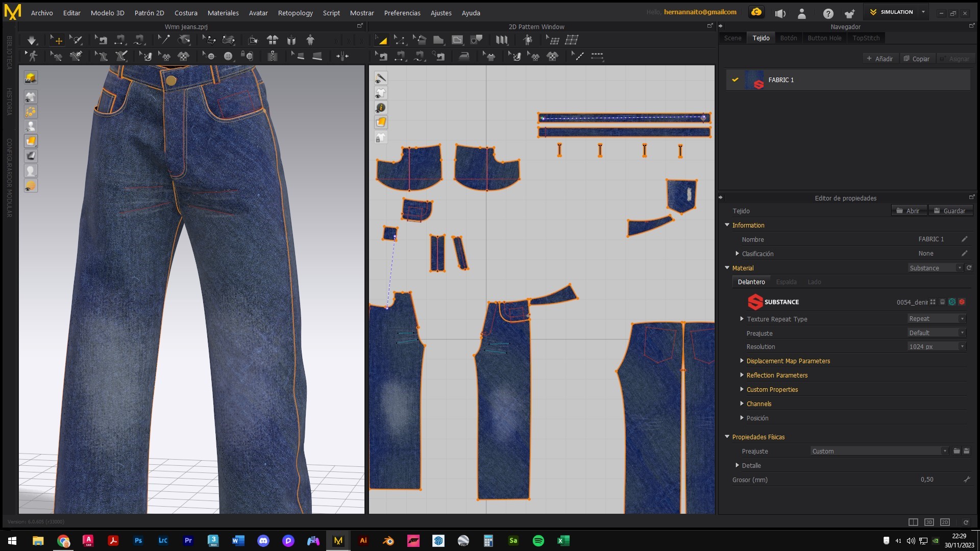Click the Guardar button
Image resolution: width=980 pixels, height=551 pixels.
pos(950,211)
